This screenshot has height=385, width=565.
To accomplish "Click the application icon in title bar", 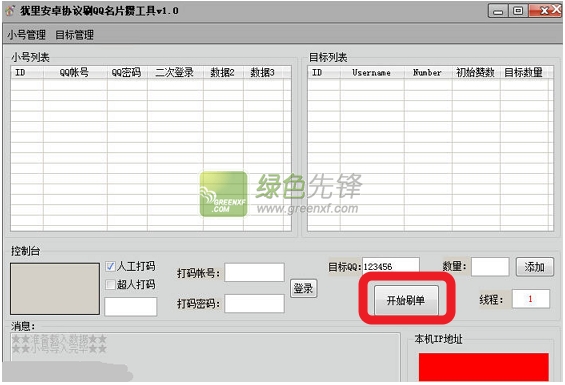I will [x=10, y=11].
